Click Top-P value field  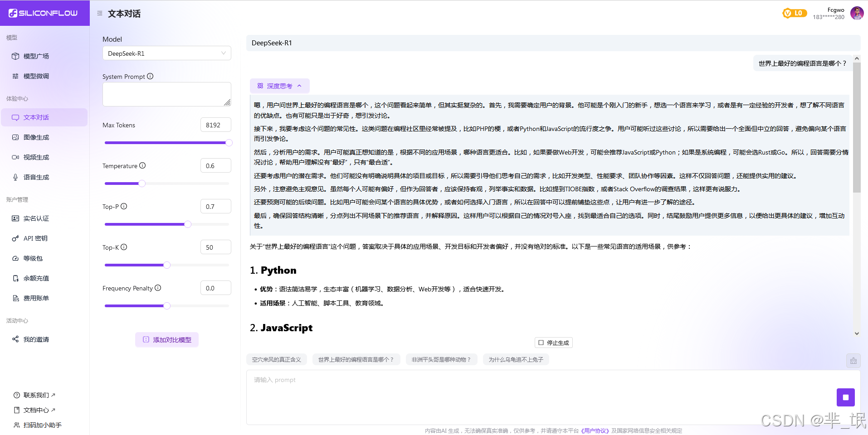coord(216,207)
